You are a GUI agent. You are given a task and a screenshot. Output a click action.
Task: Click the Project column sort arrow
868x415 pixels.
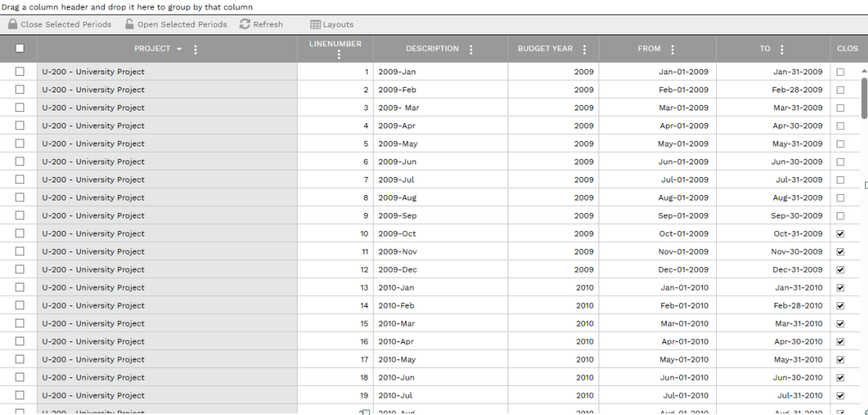(x=179, y=49)
